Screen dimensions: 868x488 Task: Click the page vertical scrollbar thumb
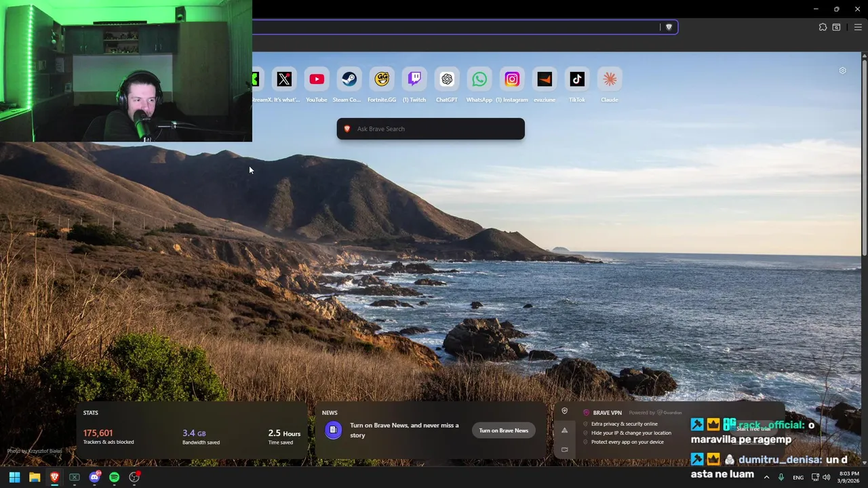(865, 157)
